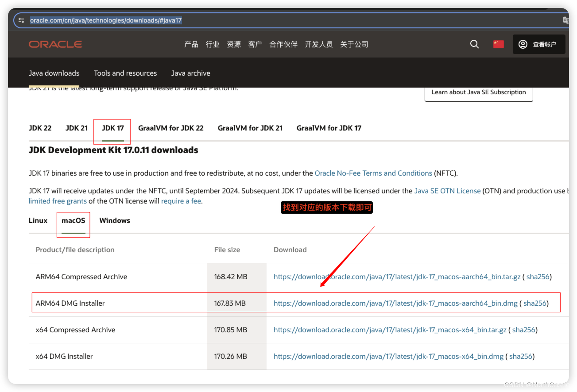Viewport: 577px width, 392px height.
Task: Click the ARM64 Compressed Archive description
Action: pos(81,277)
